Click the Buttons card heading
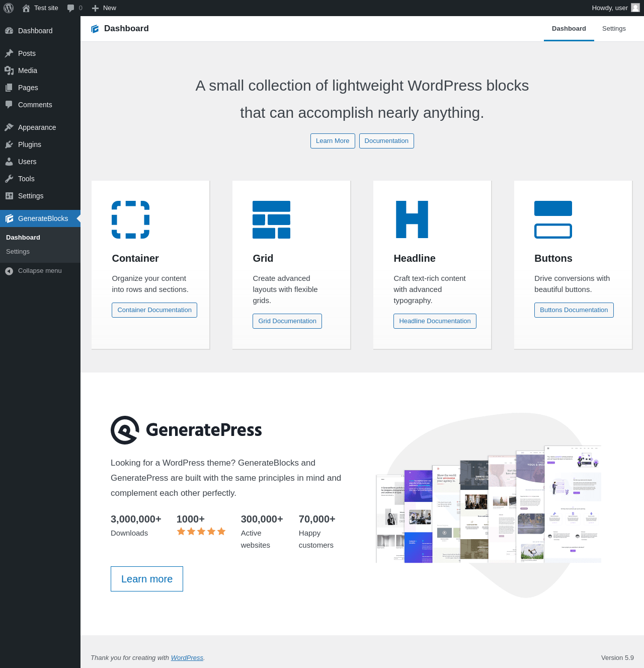Viewport: 644px width, 668px height. pyautogui.click(x=553, y=258)
